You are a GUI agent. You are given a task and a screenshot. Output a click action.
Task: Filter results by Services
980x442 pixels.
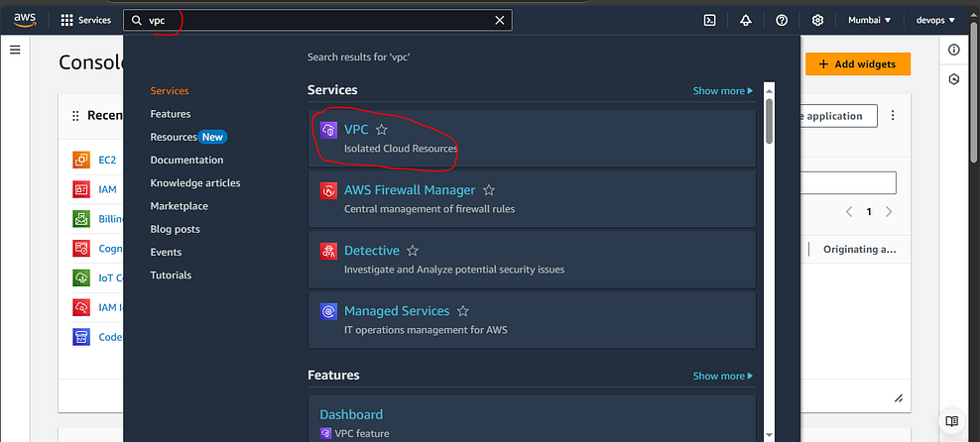click(170, 91)
